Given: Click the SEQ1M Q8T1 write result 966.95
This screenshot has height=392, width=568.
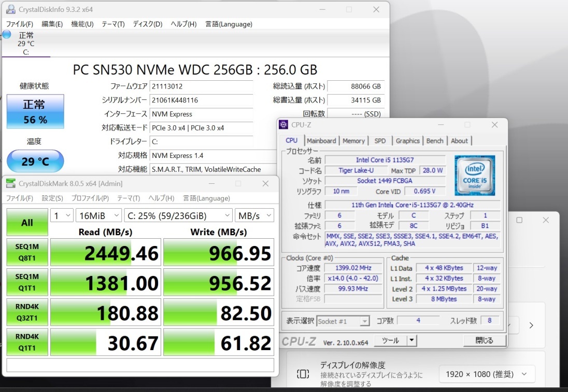Looking at the screenshot, I should click(x=219, y=252).
